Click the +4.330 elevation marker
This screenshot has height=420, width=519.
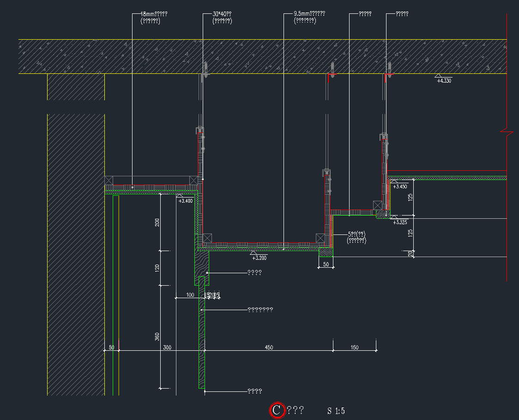(x=444, y=81)
